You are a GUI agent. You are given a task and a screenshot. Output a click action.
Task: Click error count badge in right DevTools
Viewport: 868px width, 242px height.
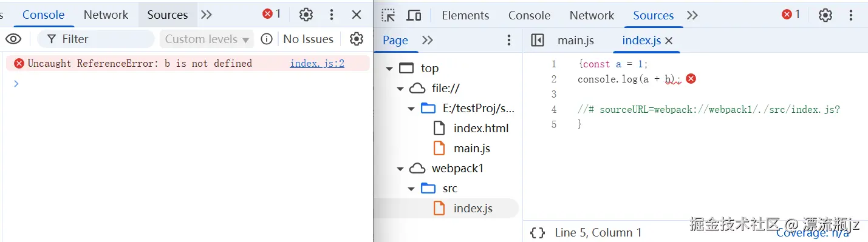click(x=791, y=15)
